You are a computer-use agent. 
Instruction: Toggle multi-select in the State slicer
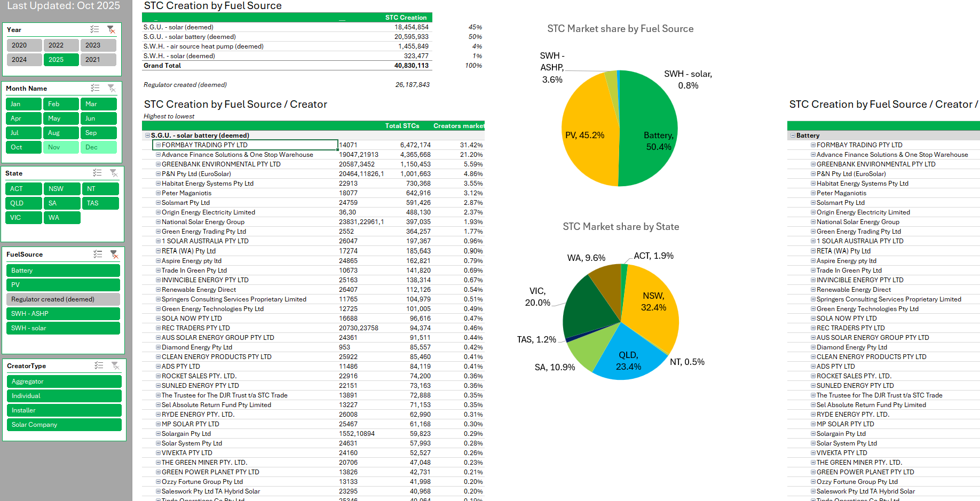(97, 173)
